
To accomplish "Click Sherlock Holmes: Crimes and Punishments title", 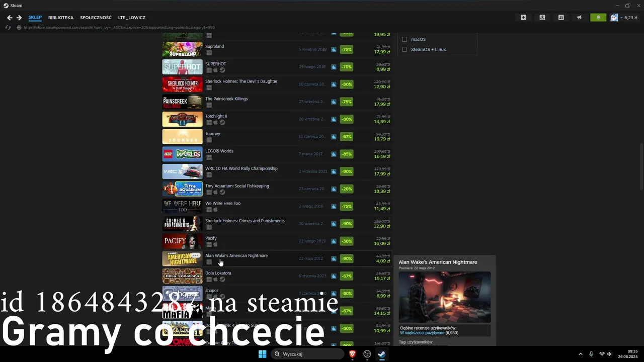I will 245,221.
